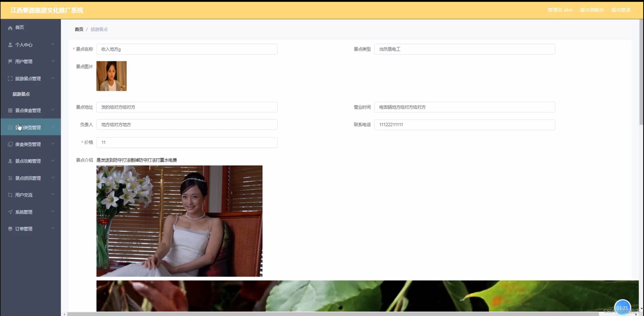Click the sliders icon beside 景点资讯管理
The image size is (644, 316).
click(10, 178)
